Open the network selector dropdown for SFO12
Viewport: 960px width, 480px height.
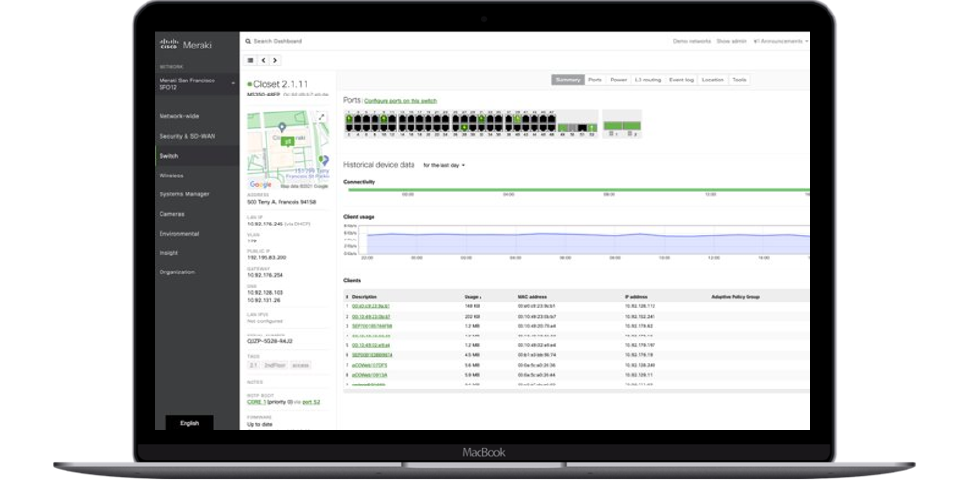pyautogui.click(x=234, y=83)
